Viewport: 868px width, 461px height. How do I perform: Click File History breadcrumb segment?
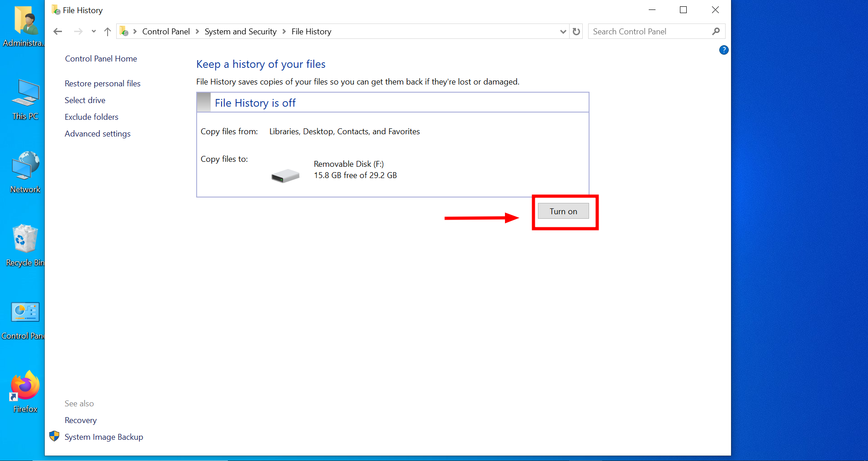click(311, 32)
